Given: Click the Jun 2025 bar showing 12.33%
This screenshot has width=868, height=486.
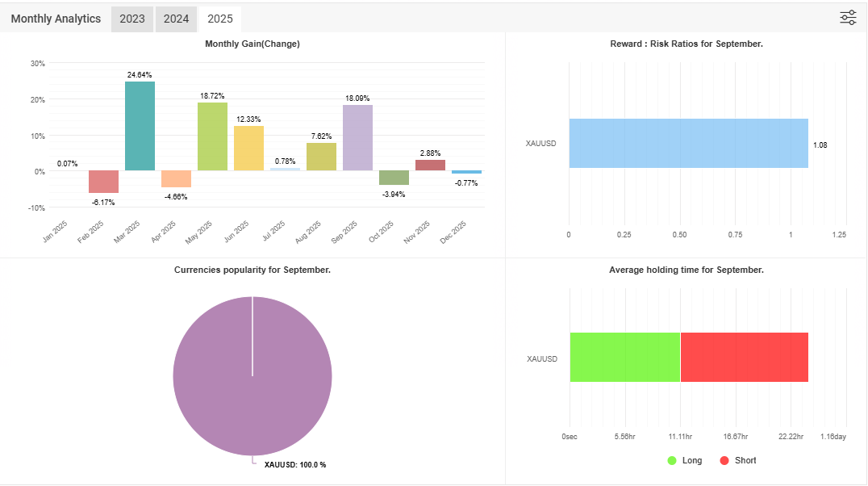Looking at the screenshot, I should click(248, 148).
